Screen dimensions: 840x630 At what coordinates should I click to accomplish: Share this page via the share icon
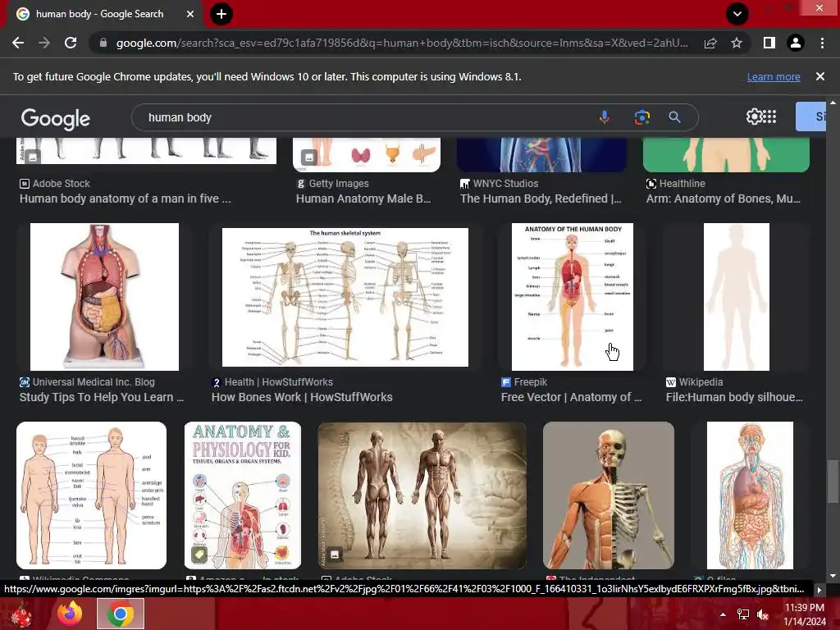click(x=710, y=43)
